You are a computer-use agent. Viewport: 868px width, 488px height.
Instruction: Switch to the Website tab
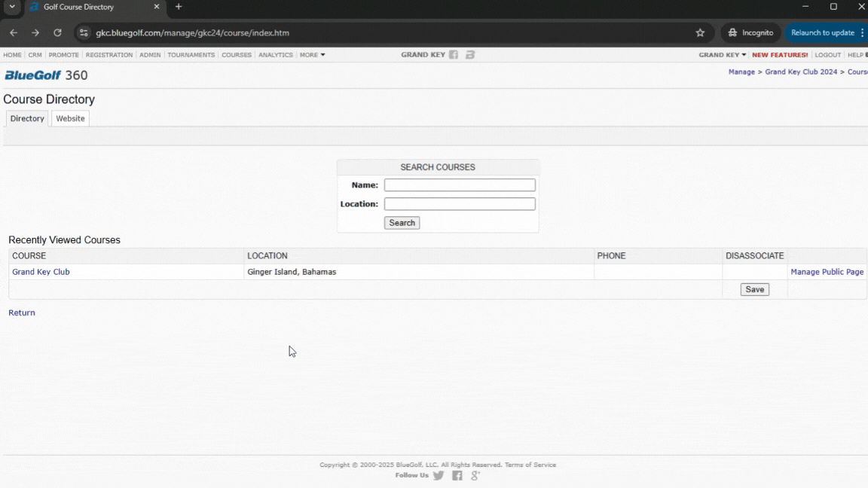coord(70,118)
